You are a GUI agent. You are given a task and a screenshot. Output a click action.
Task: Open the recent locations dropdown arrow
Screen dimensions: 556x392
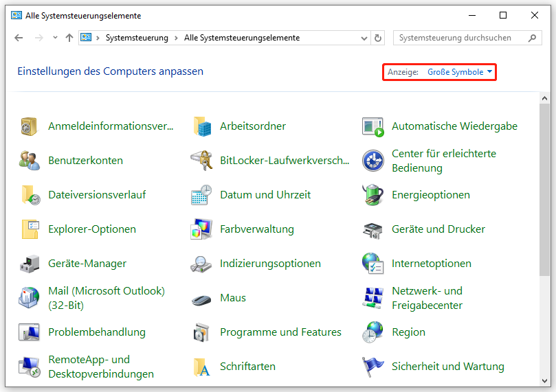[55, 38]
